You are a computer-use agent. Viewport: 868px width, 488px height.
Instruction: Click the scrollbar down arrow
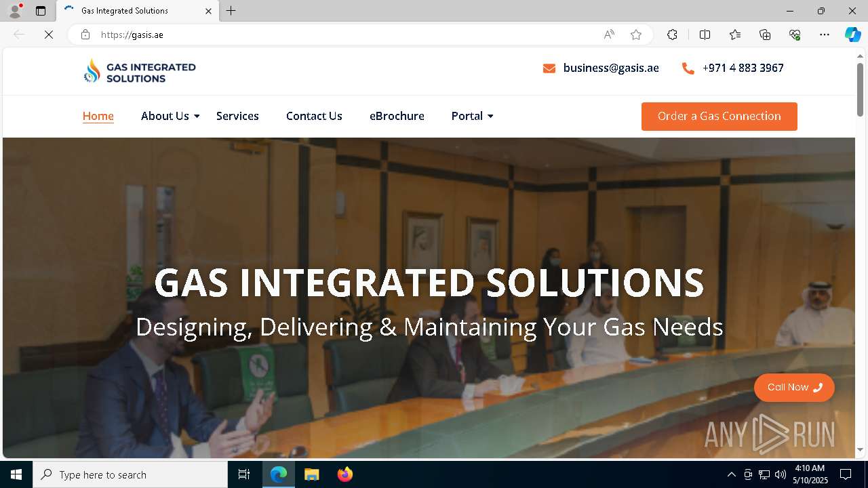(x=860, y=450)
